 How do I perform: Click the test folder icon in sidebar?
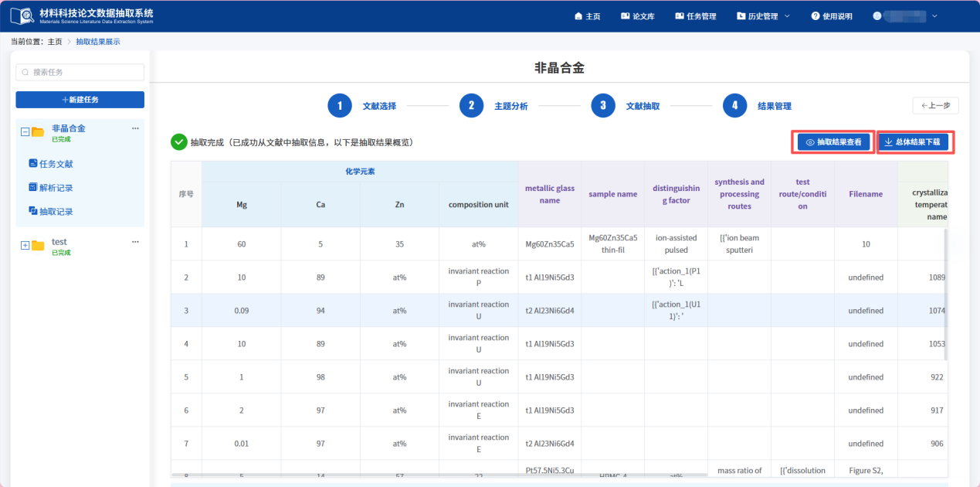point(38,246)
